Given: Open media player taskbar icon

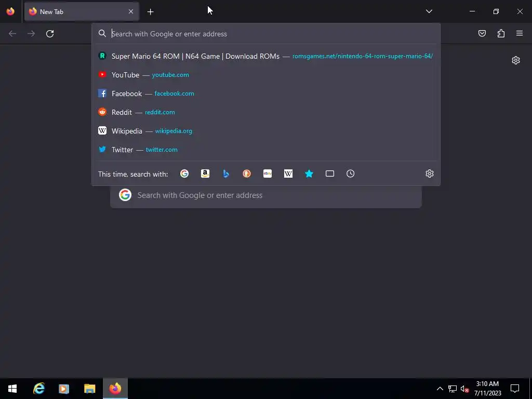Looking at the screenshot, I should coord(64,389).
